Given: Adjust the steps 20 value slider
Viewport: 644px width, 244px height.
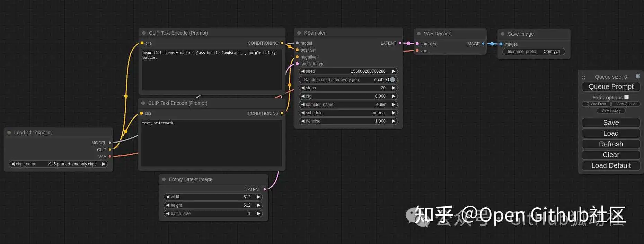Looking at the screenshot, I should (x=348, y=88).
